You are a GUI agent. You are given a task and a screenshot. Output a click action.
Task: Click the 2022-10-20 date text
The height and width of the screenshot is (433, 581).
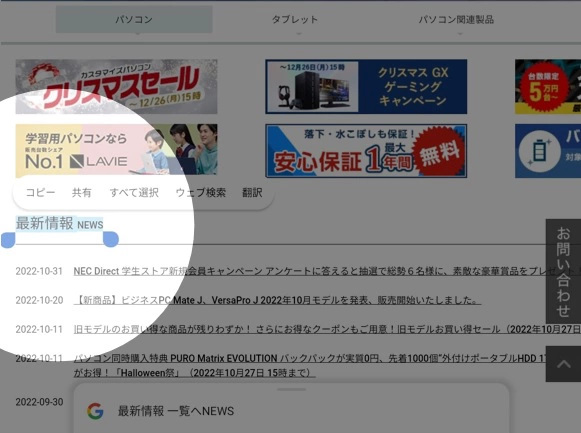coord(39,300)
